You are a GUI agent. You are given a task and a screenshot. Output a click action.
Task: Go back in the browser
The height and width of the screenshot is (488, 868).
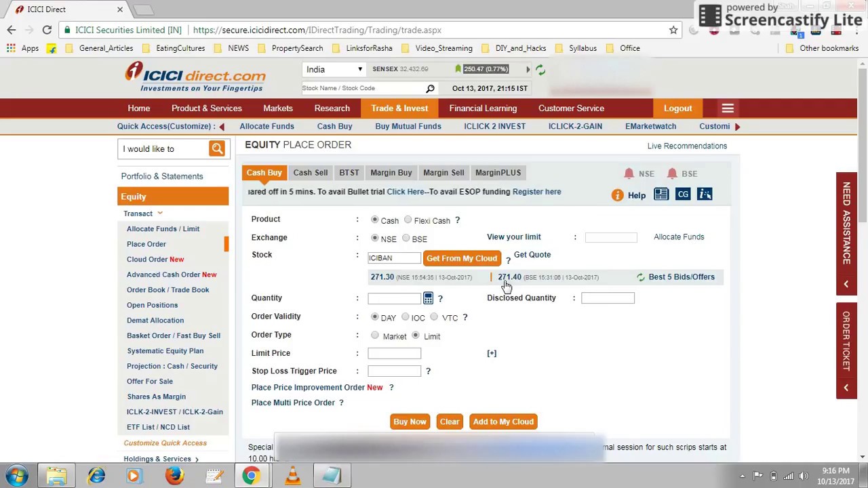tap(12, 30)
